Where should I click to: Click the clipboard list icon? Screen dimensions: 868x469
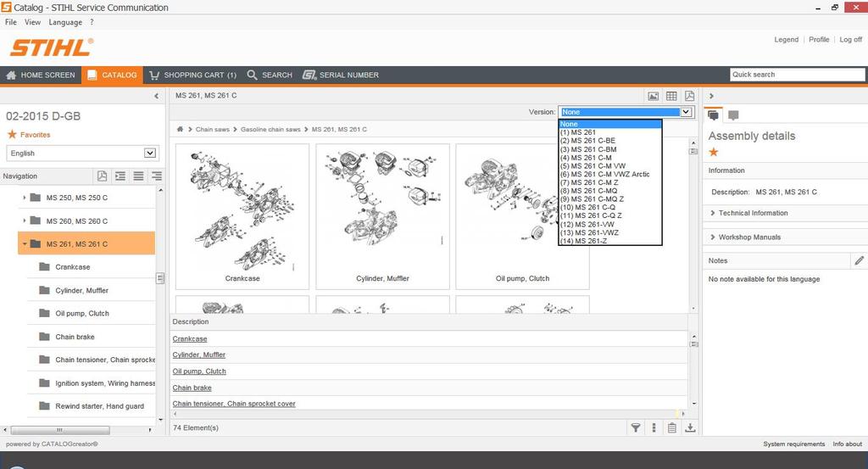pyautogui.click(x=671, y=427)
